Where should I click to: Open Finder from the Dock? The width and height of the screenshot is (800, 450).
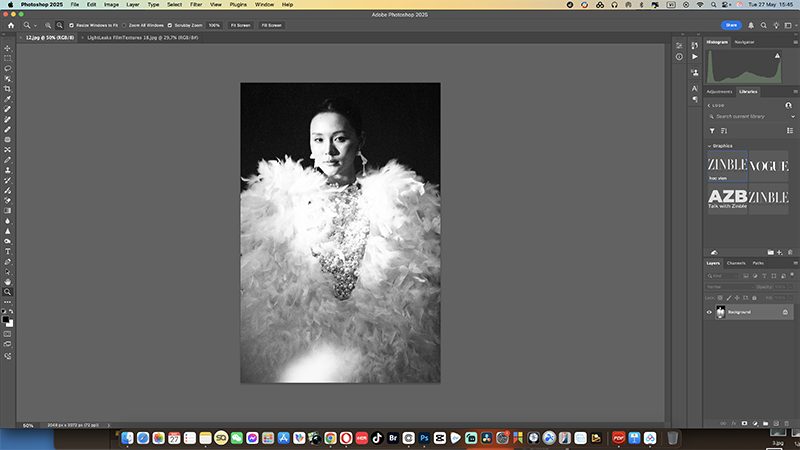[x=128, y=438]
